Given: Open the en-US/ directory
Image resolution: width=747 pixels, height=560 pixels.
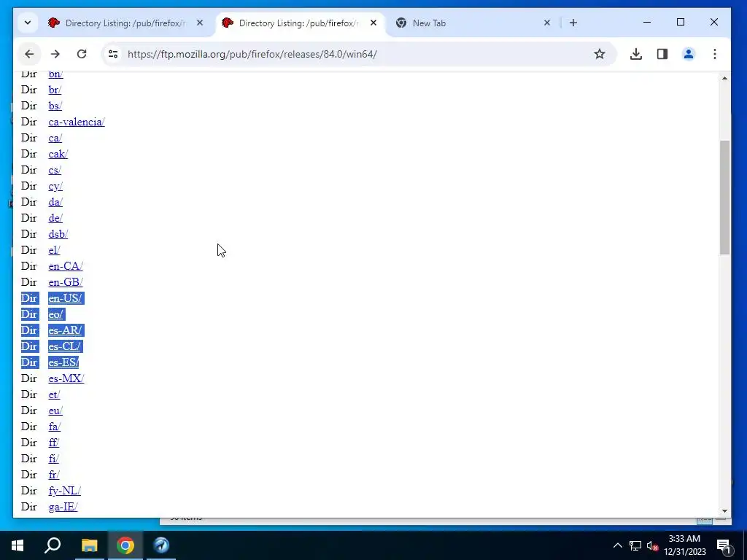Looking at the screenshot, I should [65, 298].
